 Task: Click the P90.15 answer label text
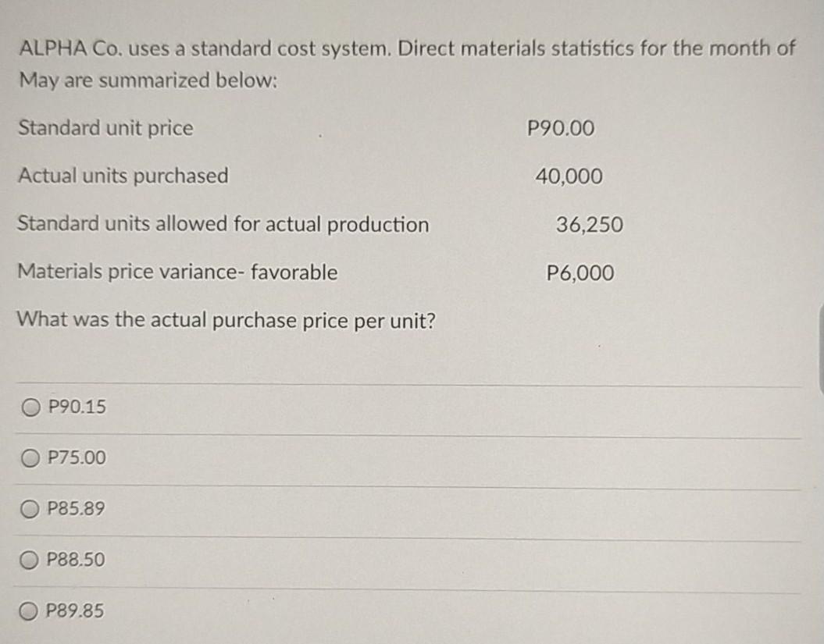[73, 406]
